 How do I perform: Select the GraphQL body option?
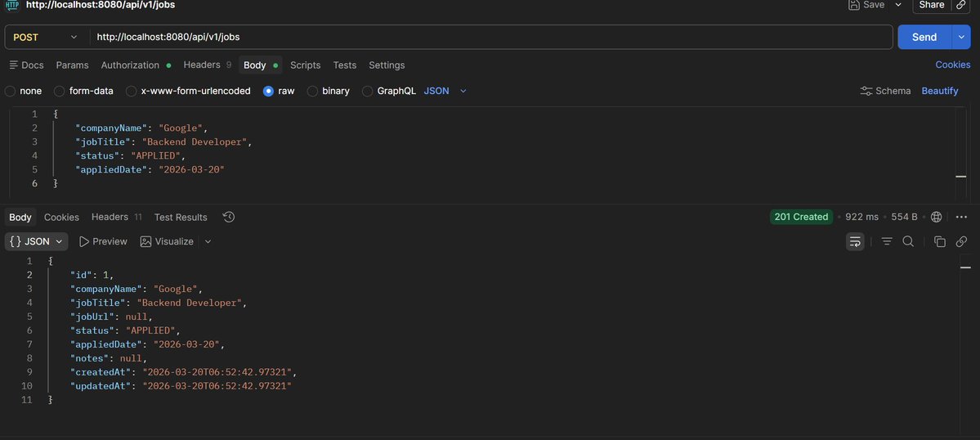(389, 91)
